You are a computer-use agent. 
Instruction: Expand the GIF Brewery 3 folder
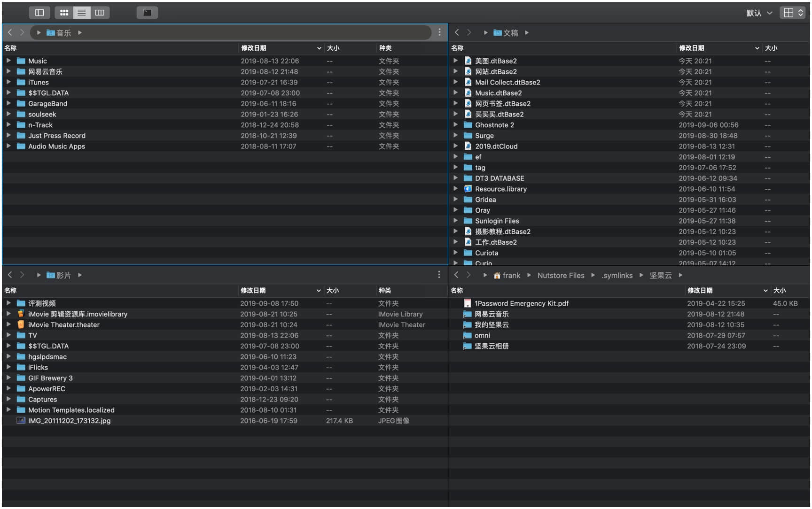[x=8, y=378]
